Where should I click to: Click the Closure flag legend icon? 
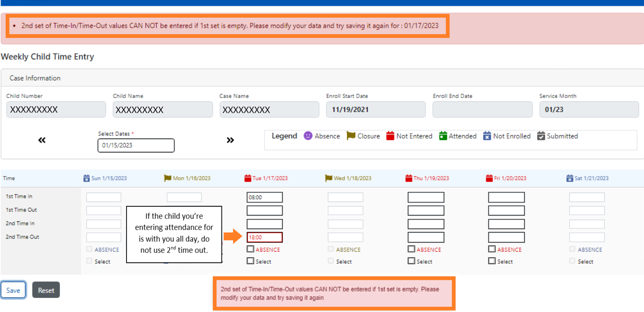point(351,136)
